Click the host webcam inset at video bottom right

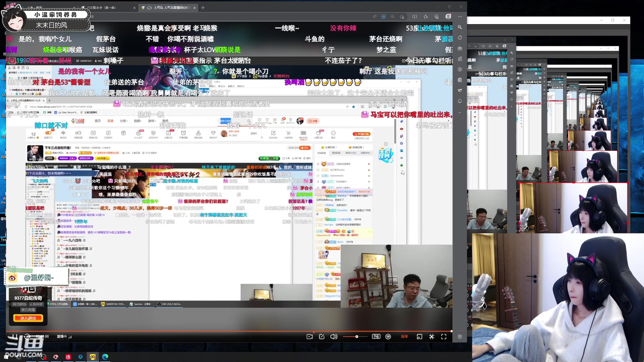pos(396,276)
